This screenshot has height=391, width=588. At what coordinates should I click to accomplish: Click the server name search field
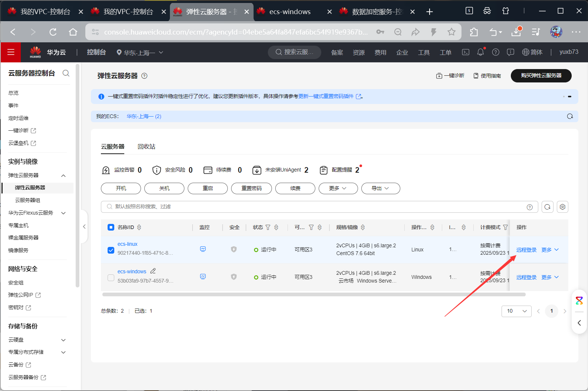(x=319, y=207)
